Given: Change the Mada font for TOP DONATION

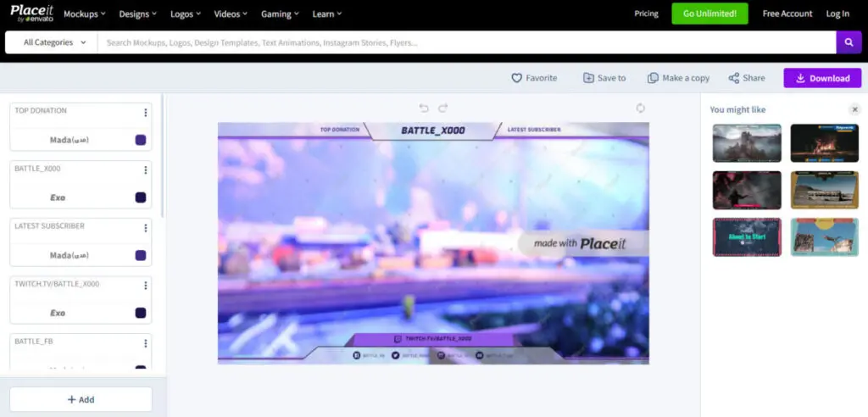Looking at the screenshot, I should 70,140.
